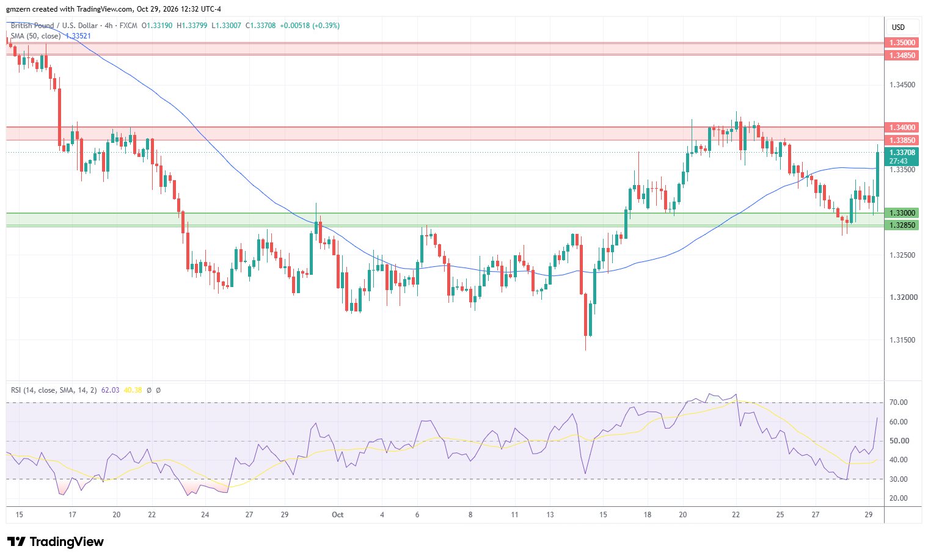The width and height of the screenshot is (928, 560).
Task: Click the 1.32500 price axis value
Action: pyautogui.click(x=902, y=255)
